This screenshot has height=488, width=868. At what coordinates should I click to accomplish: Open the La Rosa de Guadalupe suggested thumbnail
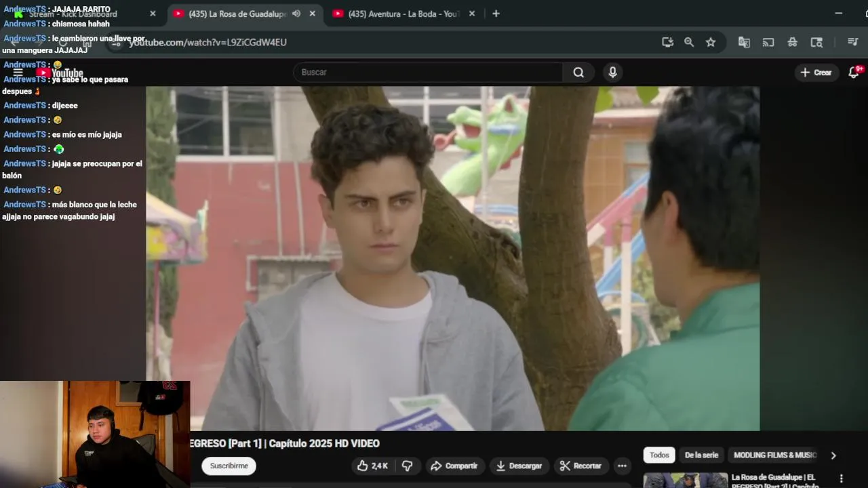tap(686, 481)
